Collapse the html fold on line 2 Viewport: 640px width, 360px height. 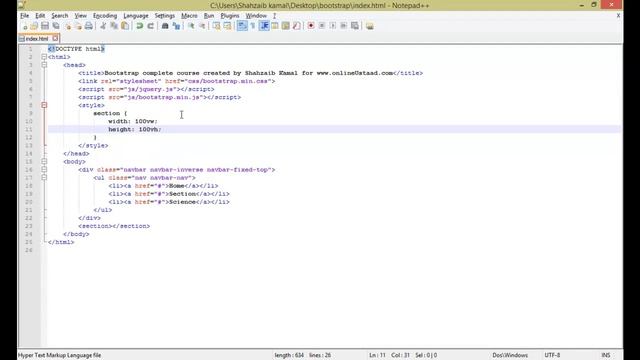click(x=44, y=57)
